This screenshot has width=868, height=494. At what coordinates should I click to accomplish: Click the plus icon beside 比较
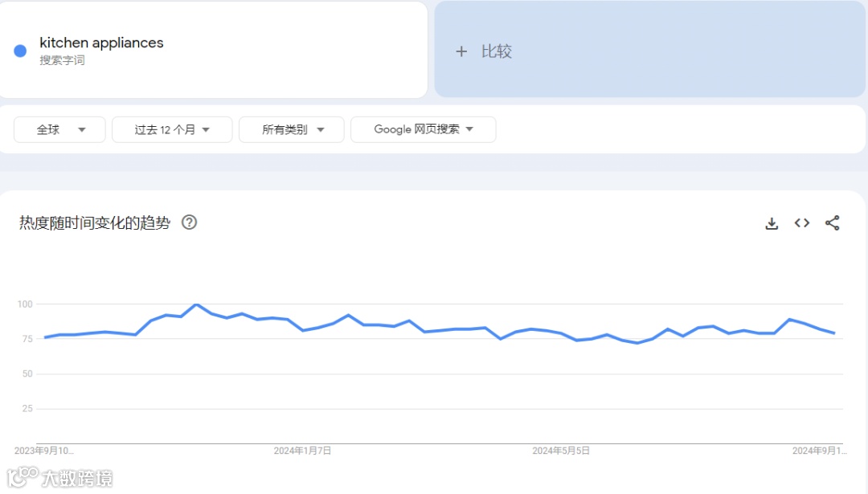[x=461, y=51]
